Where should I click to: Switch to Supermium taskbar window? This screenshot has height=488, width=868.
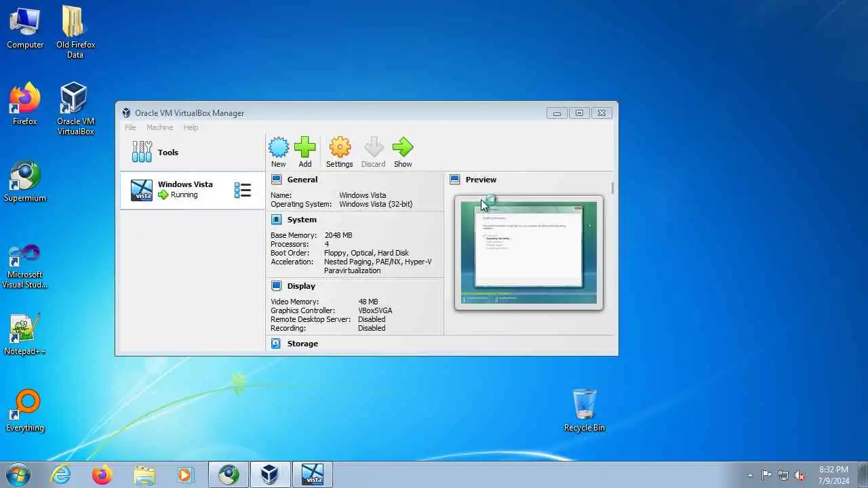[x=229, y=474]
